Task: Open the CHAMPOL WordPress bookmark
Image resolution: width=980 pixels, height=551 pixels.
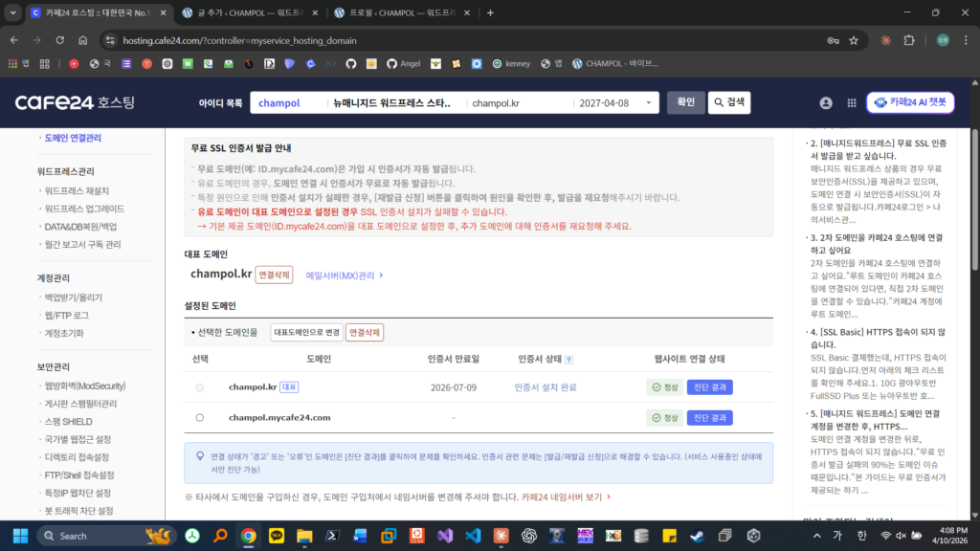Action: 614,64
